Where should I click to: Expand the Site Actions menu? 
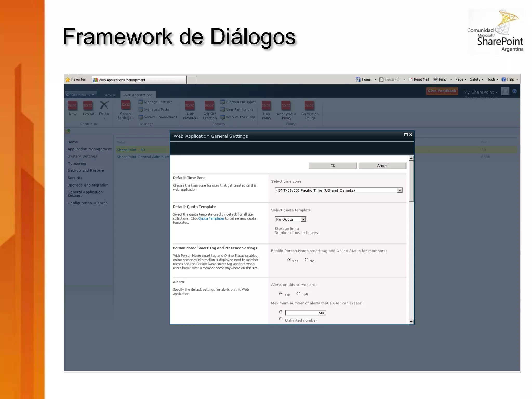tap(81, 95)
